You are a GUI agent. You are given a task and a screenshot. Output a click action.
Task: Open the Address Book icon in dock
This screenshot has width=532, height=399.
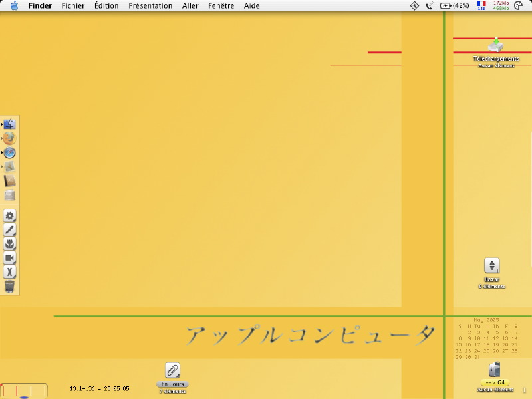click(9, 181)
